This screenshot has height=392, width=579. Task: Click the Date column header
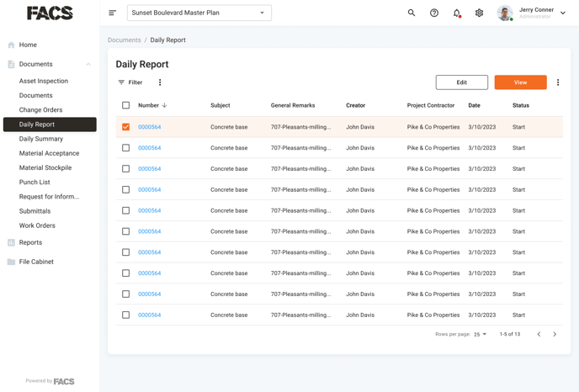(x=474, y=105)
